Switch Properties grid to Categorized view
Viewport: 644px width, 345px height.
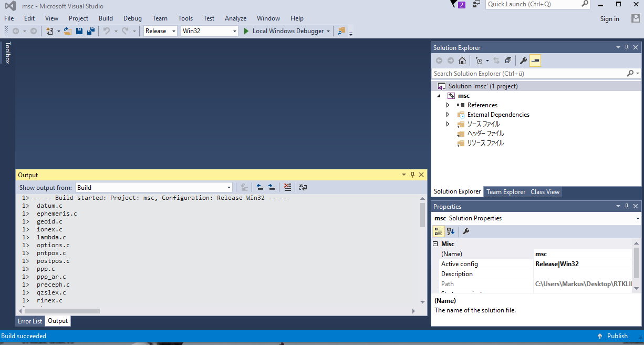tap(438, 231)
